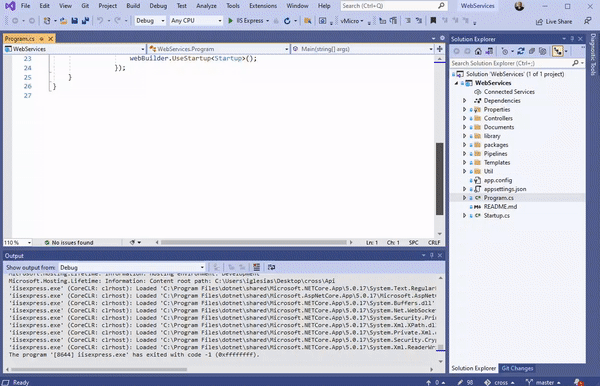The width and height of the screenshot is (600, 386).
Task: Select appsettings.json in Solution Explorer
Action: (x=504, y=189)
